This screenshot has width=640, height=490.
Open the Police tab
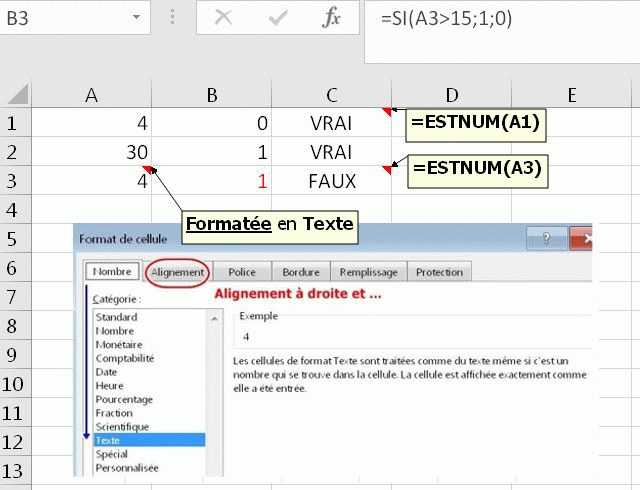pos(242,272)
